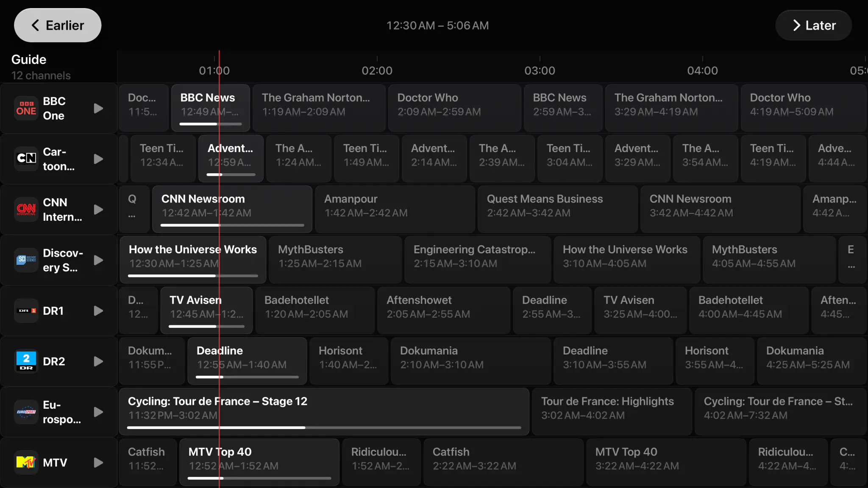Play the Eurosport channel
The image size is (868, 488).
pos(98,412)
